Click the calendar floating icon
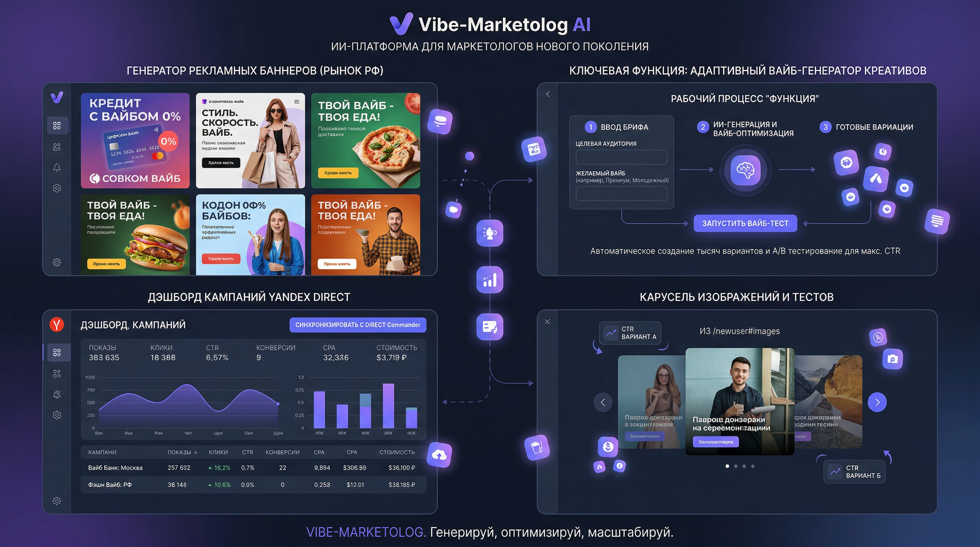The height and width of the screenshot is (547, 980). [534, 149]
